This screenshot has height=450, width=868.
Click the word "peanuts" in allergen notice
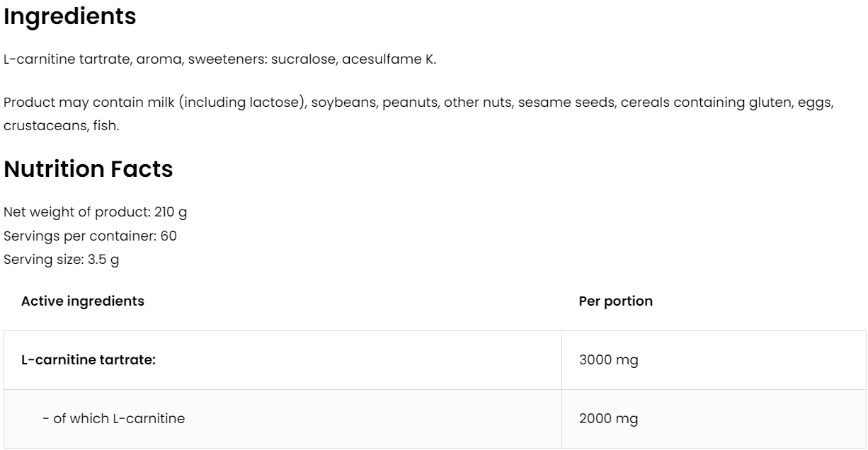click(x=409, y=103)
